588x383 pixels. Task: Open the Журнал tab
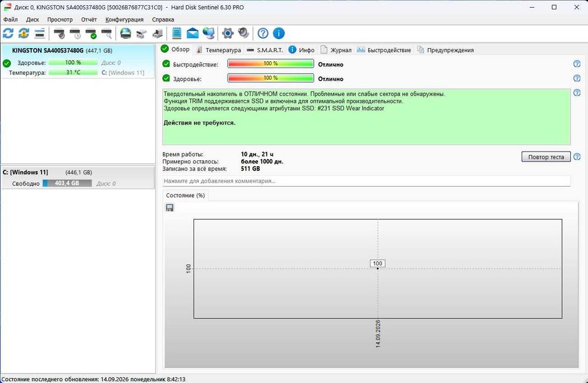click(x=336, y=50)
